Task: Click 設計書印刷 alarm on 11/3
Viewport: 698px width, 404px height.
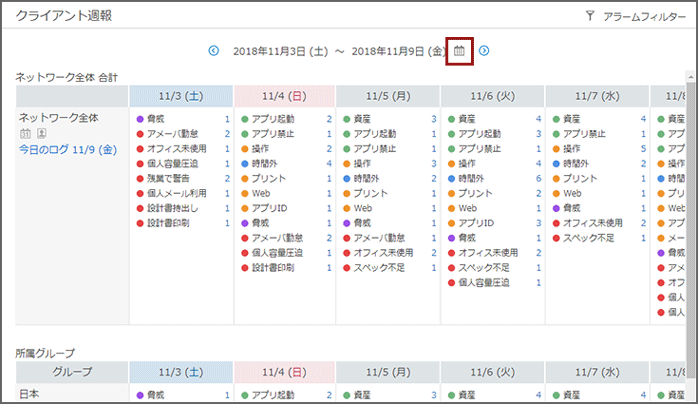Action: (168, 223)
